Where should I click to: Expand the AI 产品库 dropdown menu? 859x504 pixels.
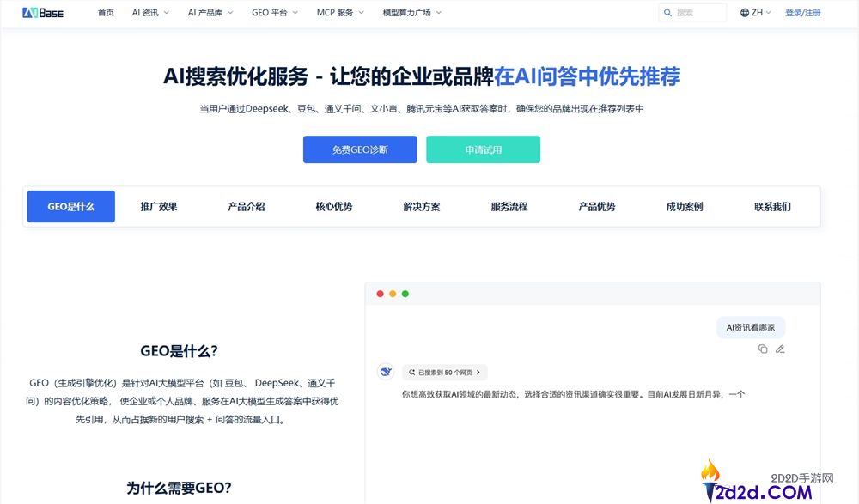pyautogui.click(x=210, y=13)
